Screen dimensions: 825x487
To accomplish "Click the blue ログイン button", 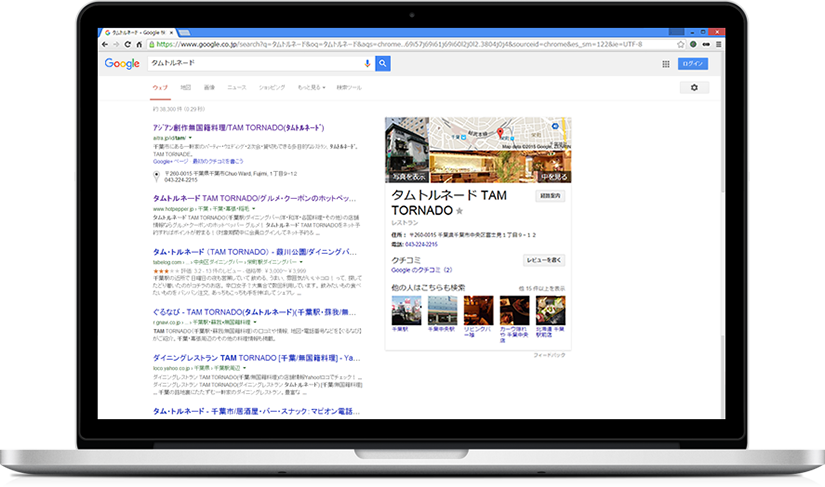I will (693, 64).
